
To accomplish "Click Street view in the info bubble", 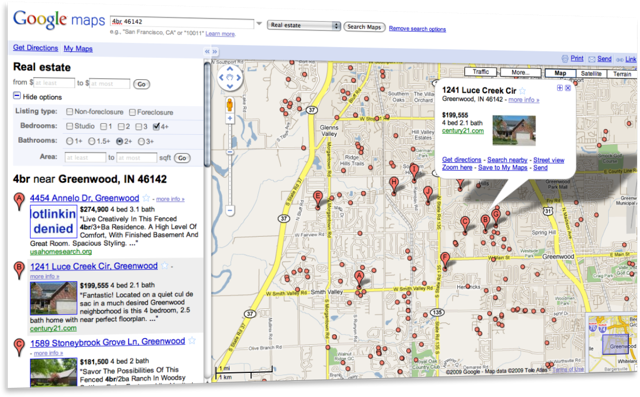I will [x=549, y=160].
